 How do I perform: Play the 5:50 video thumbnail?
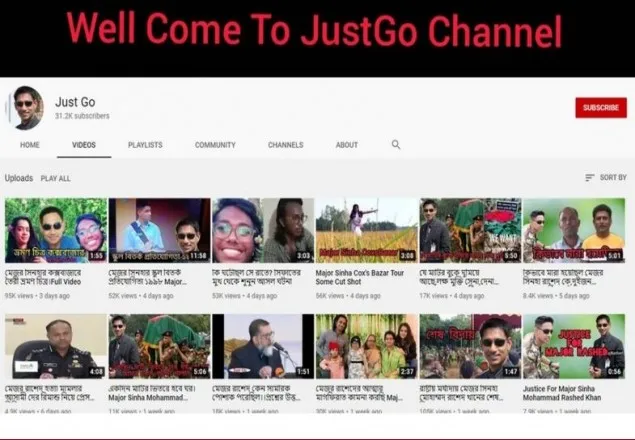click(x=471, y=231)
